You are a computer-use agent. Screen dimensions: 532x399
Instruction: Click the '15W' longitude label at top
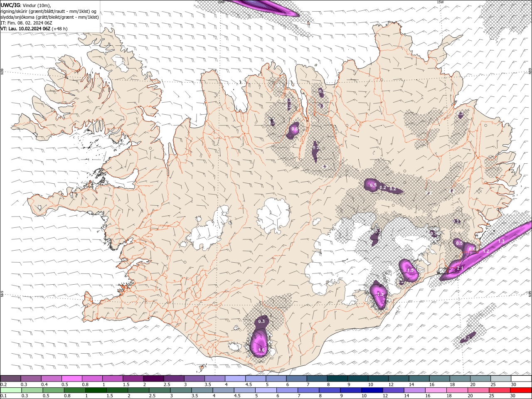(440, 2)
